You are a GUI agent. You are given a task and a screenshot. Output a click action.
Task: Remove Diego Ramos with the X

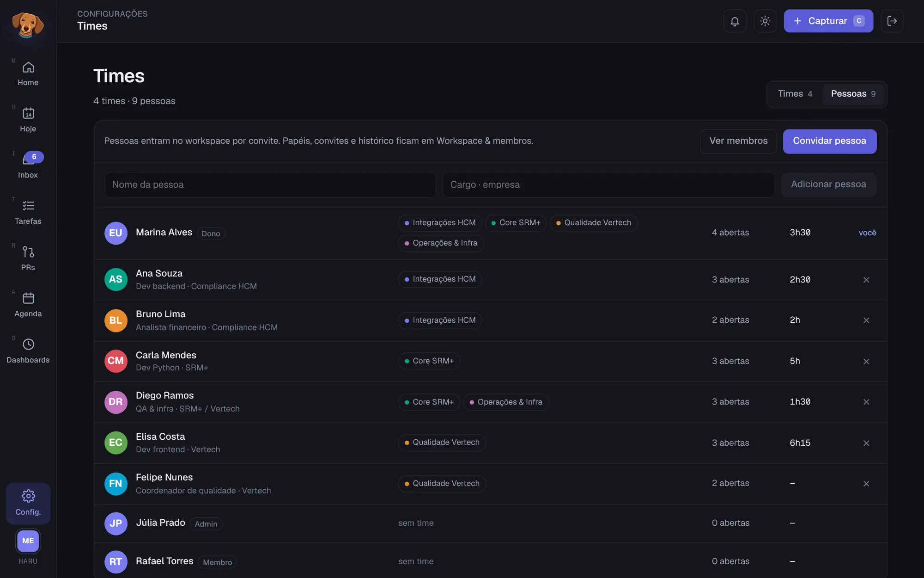866,402
